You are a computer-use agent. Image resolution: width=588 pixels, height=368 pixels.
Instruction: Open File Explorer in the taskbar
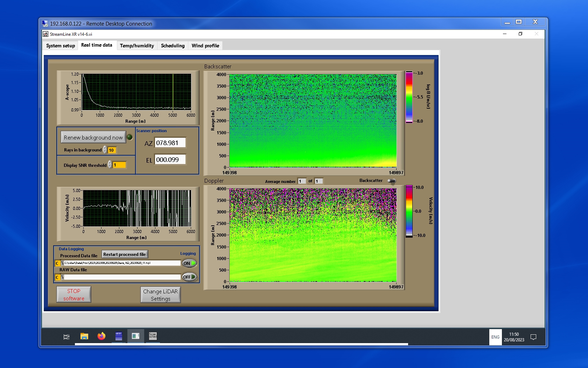coord(84,336)
